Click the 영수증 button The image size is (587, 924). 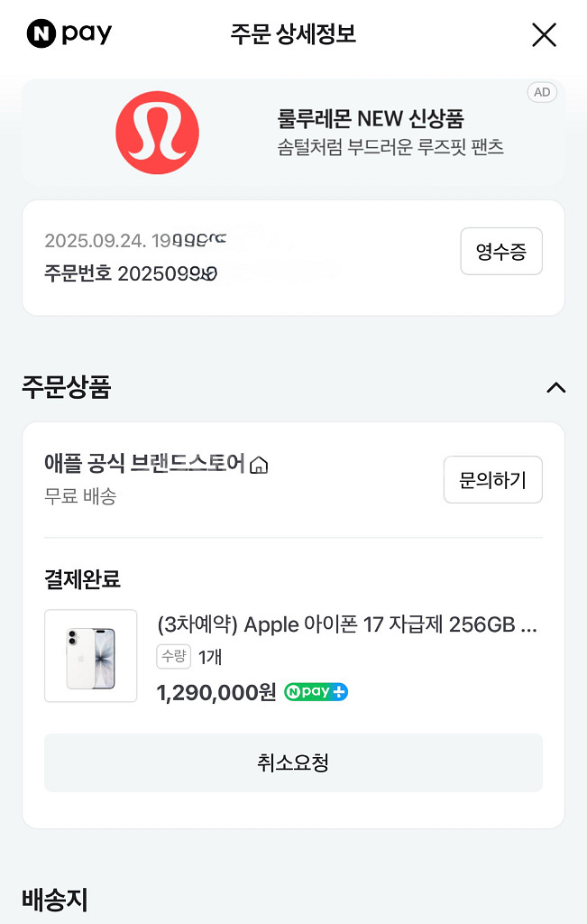coord(501,252)
